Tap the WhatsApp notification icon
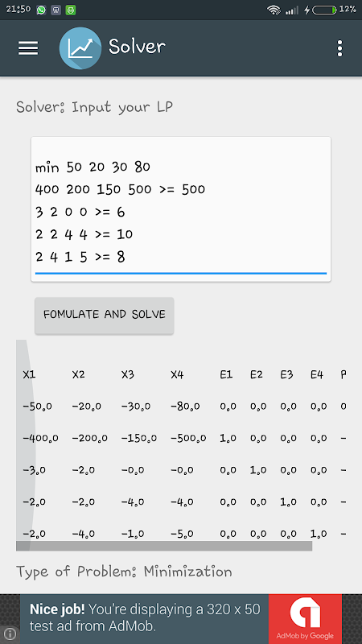The image size is (362, 644). click(41, 10)
